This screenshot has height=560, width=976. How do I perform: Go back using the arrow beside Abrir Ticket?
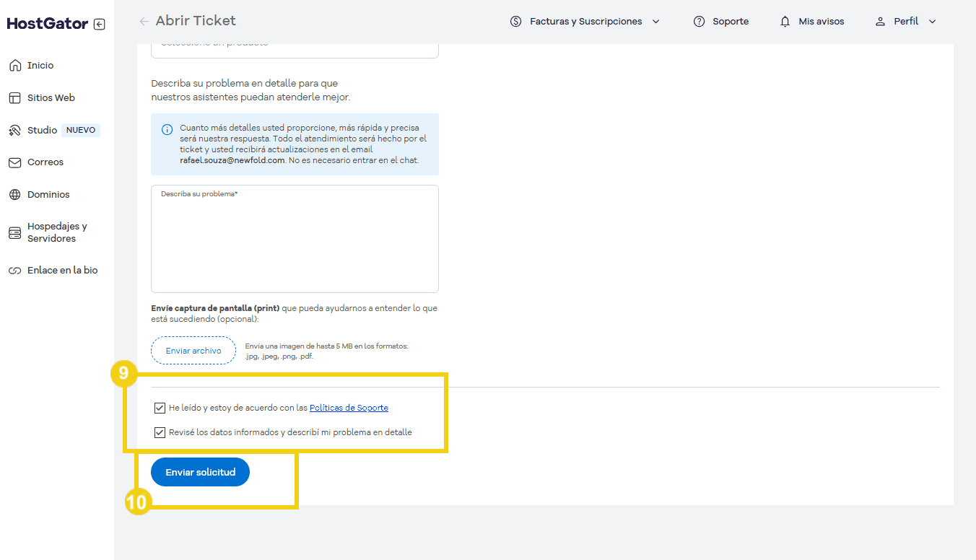(x=144, y=22)
